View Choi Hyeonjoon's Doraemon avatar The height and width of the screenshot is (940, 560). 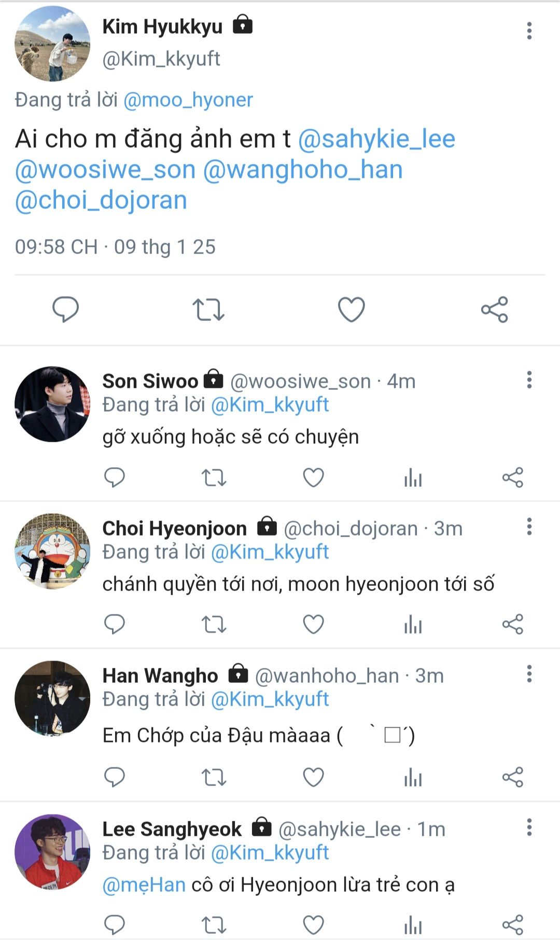[52, 551]
